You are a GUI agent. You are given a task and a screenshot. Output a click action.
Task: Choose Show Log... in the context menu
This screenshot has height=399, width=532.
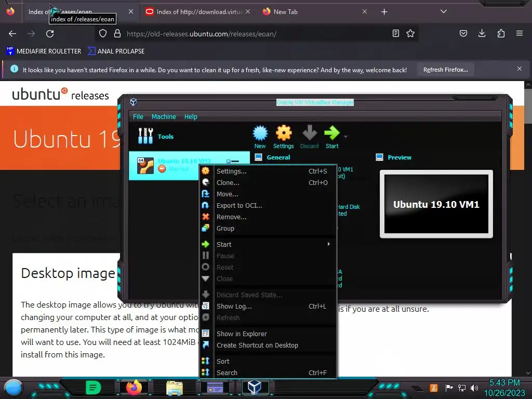click(x=268, y=307)
